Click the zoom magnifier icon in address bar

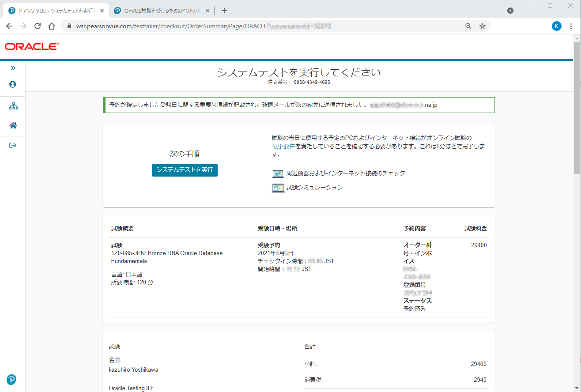468,26
